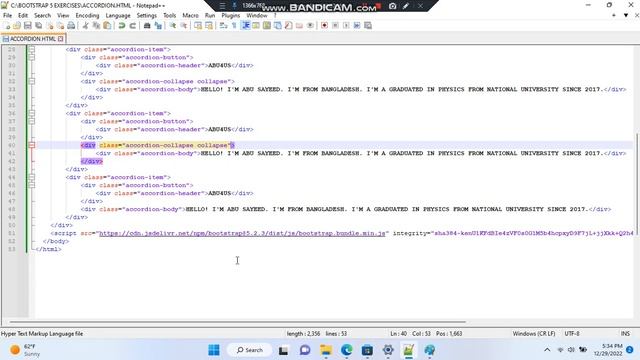Open the clock showing 5:34 PM
This screenshot has width=640, height=360.
[608, 350]
